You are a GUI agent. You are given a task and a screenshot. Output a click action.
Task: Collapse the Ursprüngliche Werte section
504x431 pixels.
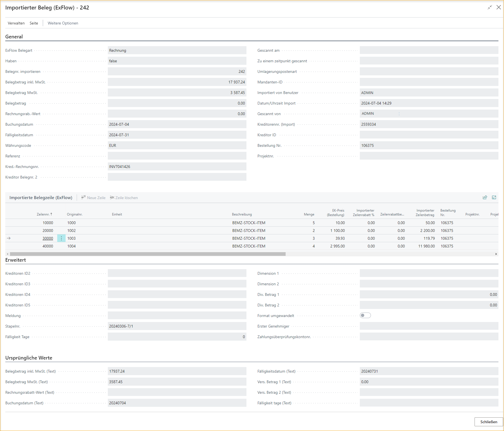point(29,358)
